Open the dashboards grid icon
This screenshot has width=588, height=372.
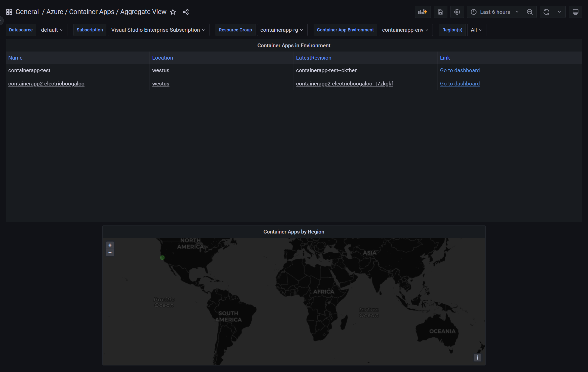[9, 12]
